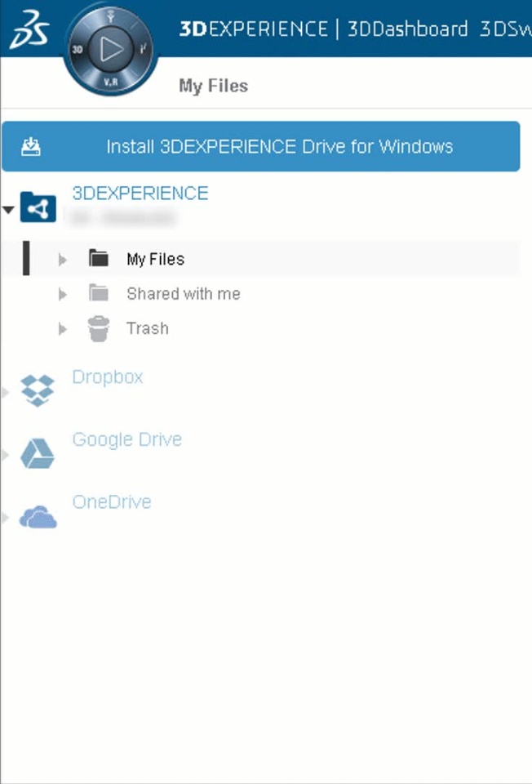Click the My Files heading

click(x=213, y=86)
